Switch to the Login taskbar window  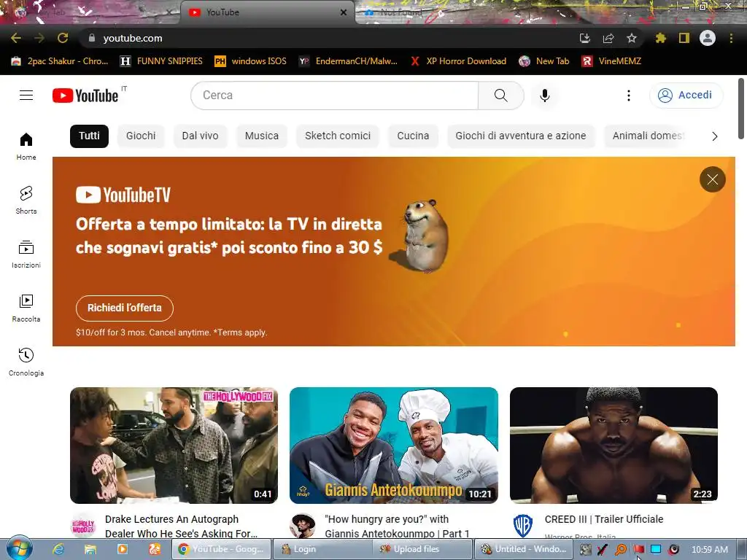click(324, 549)
